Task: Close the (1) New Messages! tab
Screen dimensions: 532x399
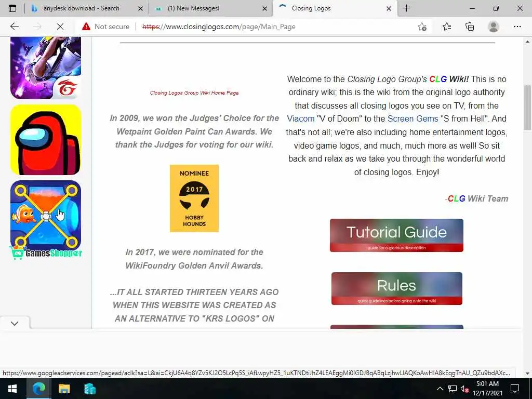Action: tap(264, 8)
